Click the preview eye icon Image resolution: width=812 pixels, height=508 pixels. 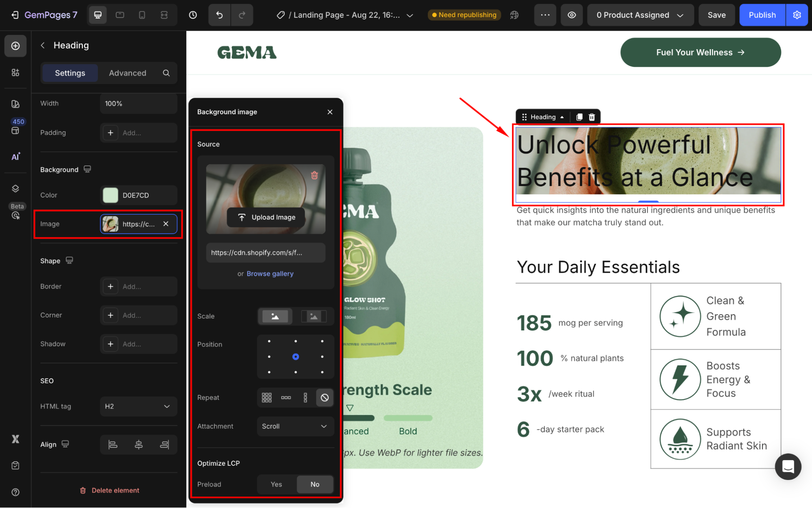[572, 15]
